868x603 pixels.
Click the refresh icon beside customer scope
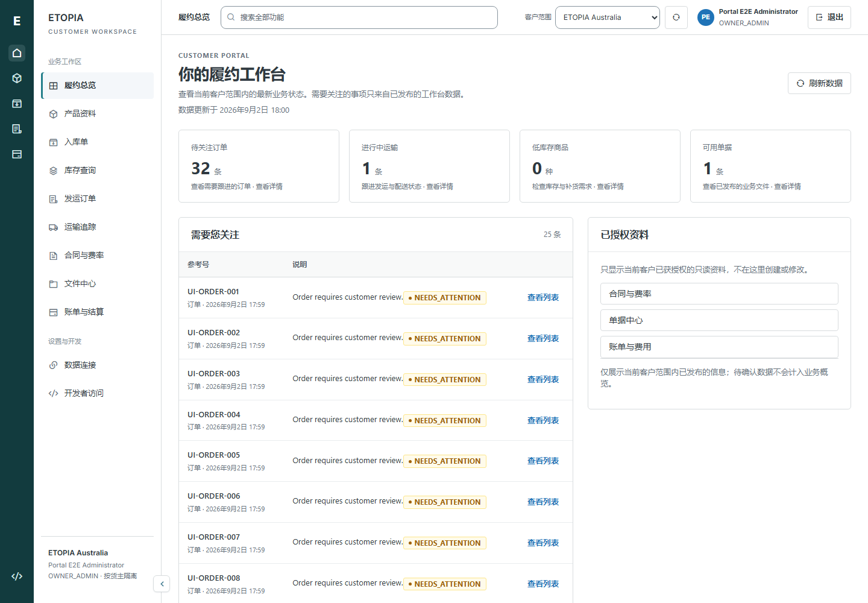pos(676,17)
